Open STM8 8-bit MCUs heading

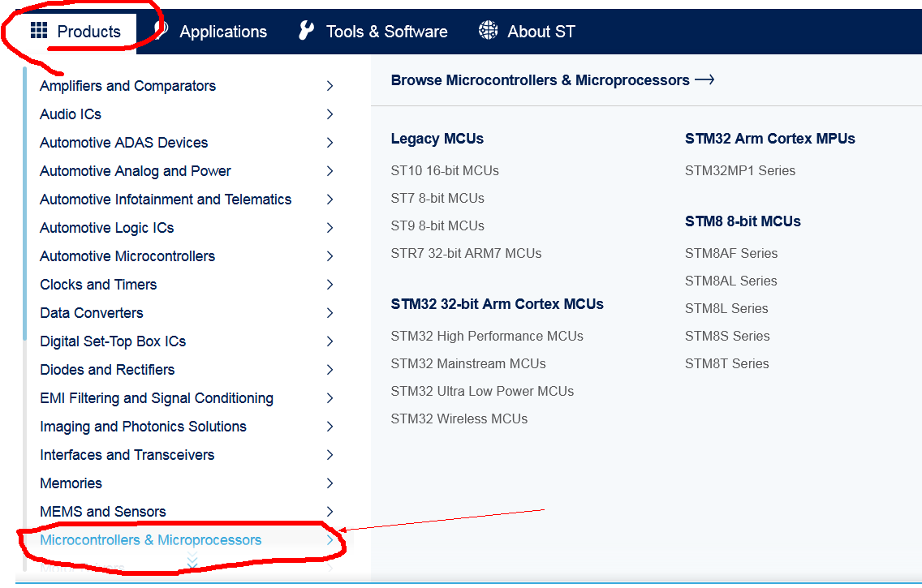pos(743,221)
